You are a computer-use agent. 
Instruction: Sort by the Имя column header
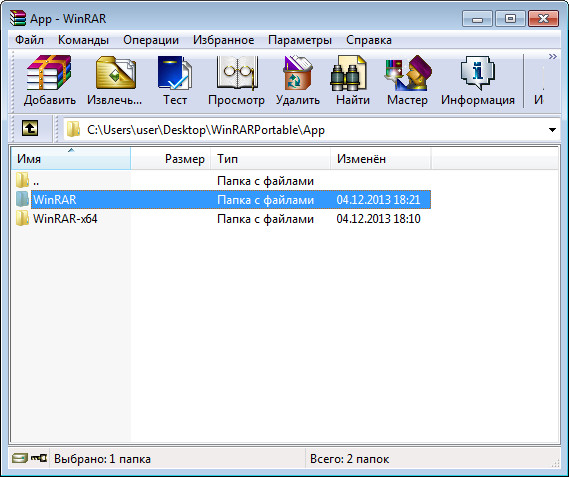71,159
